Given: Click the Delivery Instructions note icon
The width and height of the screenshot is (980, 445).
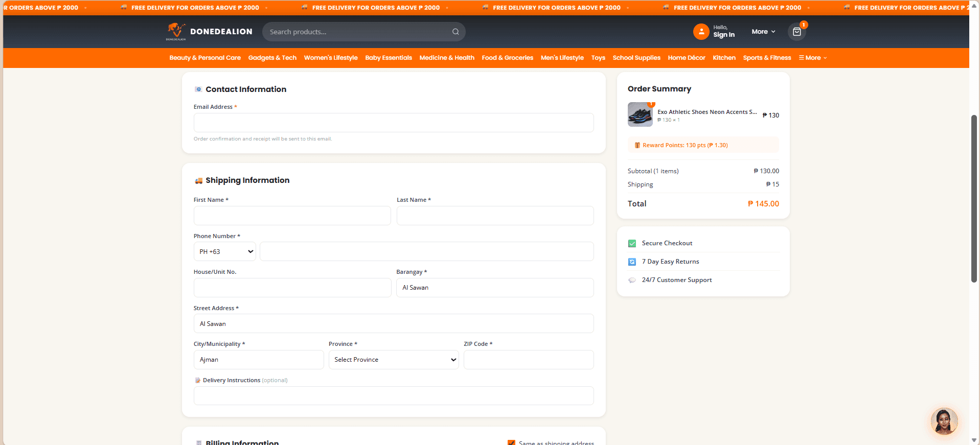Looking at the screenshot, I should pyautogui.click(x=197, y=380).
